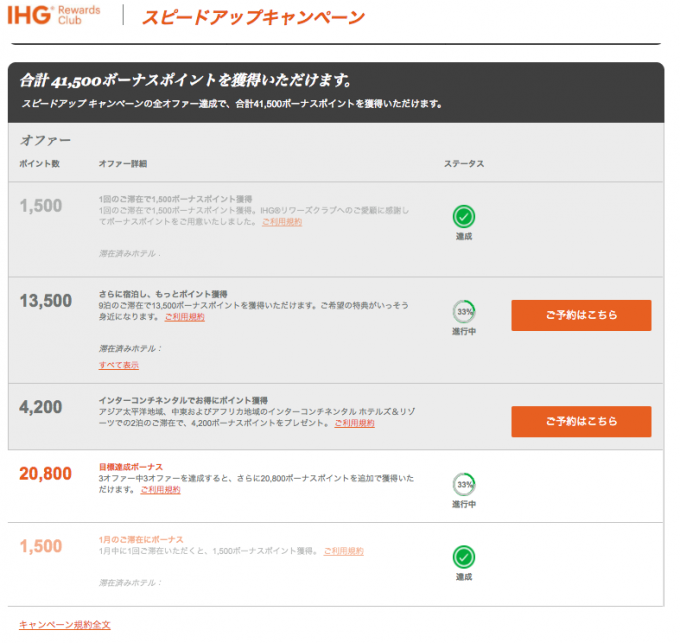
Task: Click the 進行中 status label under 13,500 offer
Action: (x=464, y=331)
